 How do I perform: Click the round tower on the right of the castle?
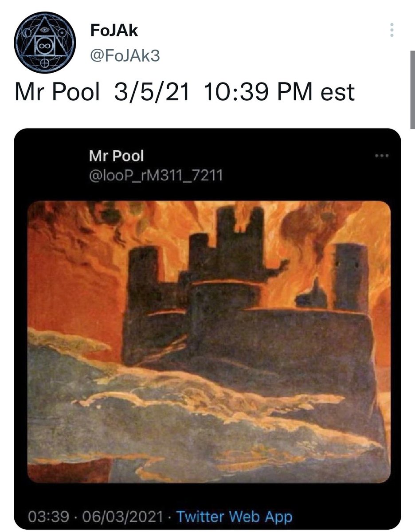point(351,277)
